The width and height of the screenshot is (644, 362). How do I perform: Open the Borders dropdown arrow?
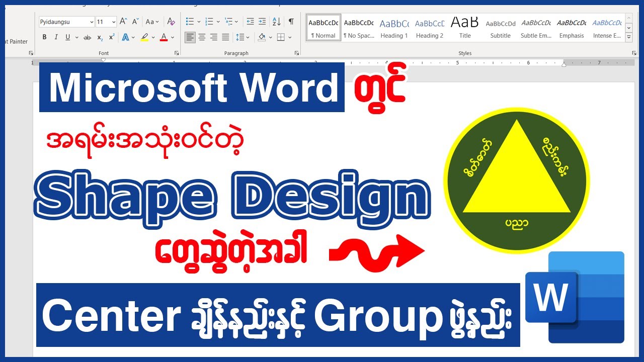[x=289, y=37]
